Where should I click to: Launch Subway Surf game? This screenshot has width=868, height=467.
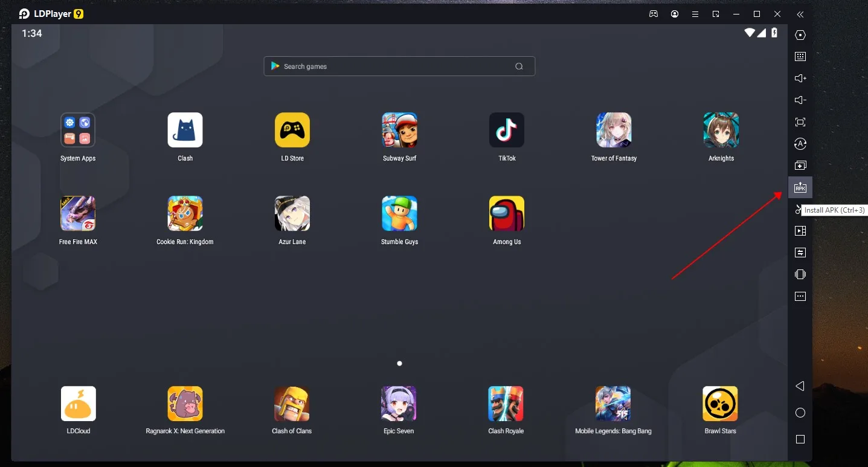[399, 130]
